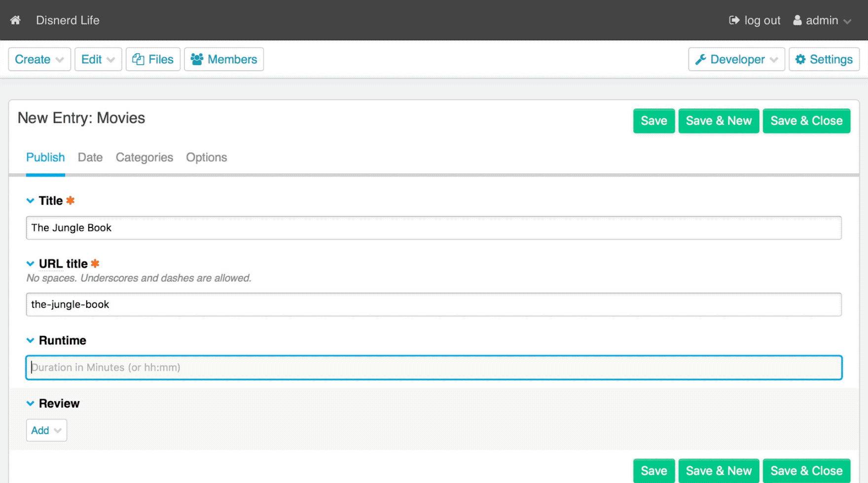Go to the Members section
The image size is (868, 483).
(x=224, y=59)
